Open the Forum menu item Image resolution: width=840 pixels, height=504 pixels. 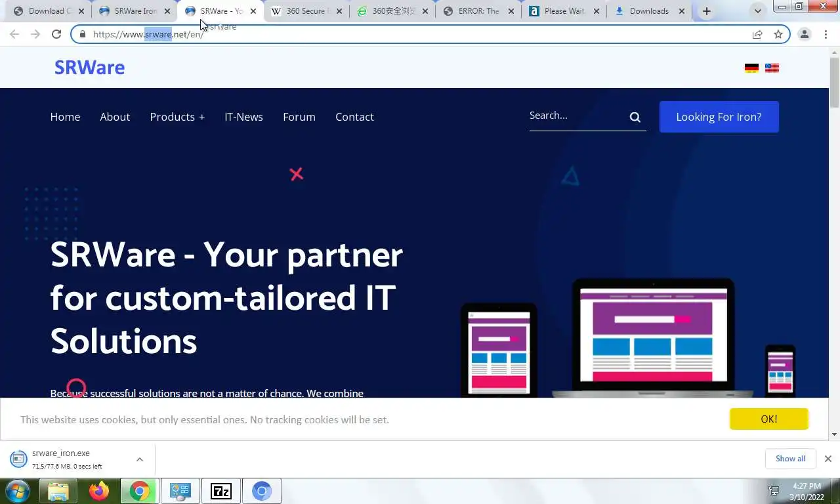click(x=299, y=117)
